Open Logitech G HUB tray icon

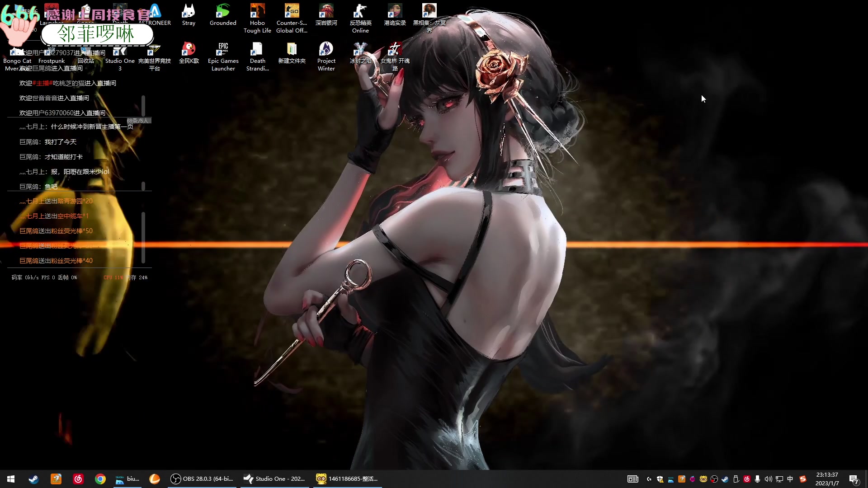[x=649, y=479]
